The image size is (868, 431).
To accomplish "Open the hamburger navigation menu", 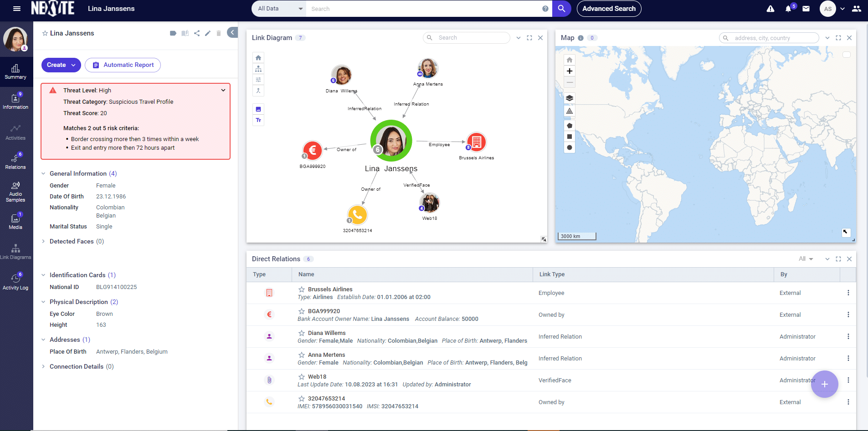I will [x=16, y=9].
